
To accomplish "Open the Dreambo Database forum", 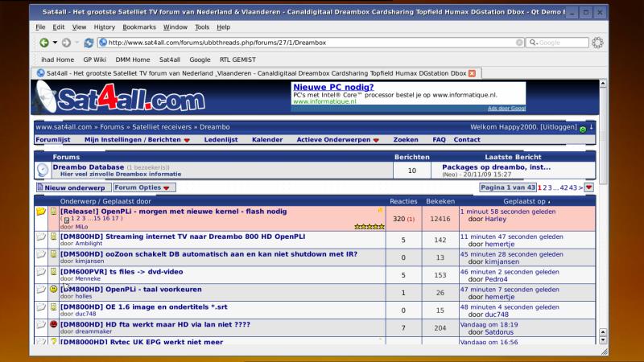I will tap(89, 167).
